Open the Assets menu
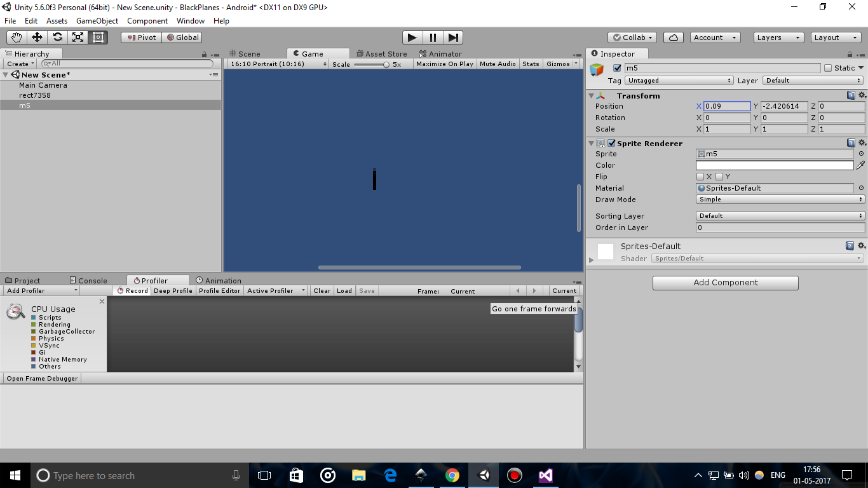This screenshot has height=488, width=868. [x=57, y=21]
